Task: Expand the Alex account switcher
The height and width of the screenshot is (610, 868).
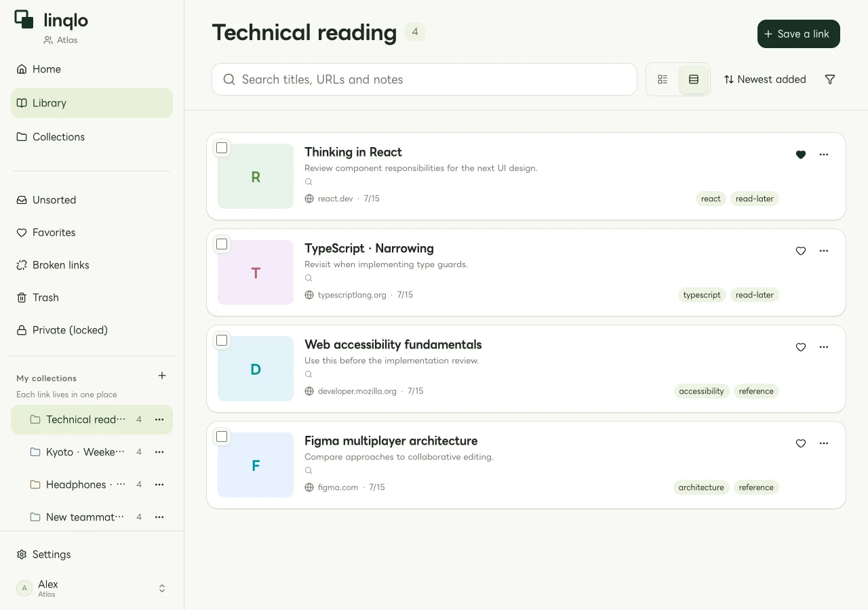Action: [x=162, y=588]
